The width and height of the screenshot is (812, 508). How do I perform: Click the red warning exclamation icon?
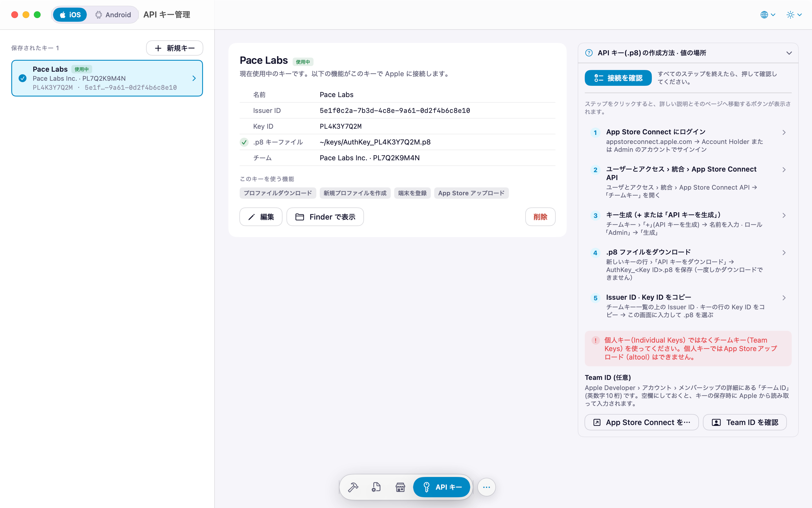[595, 340]
